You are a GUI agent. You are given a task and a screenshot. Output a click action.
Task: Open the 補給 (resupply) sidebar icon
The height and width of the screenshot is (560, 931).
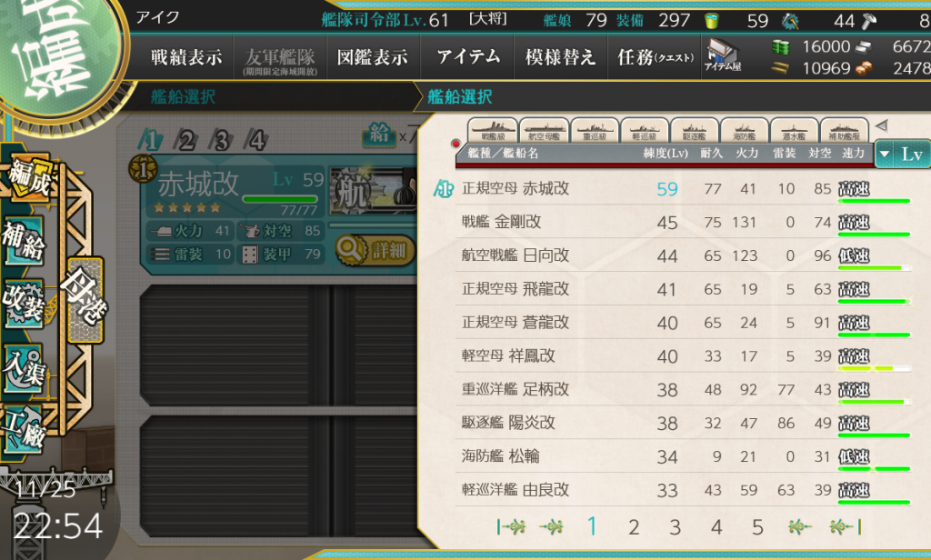(x=25, y=241)
